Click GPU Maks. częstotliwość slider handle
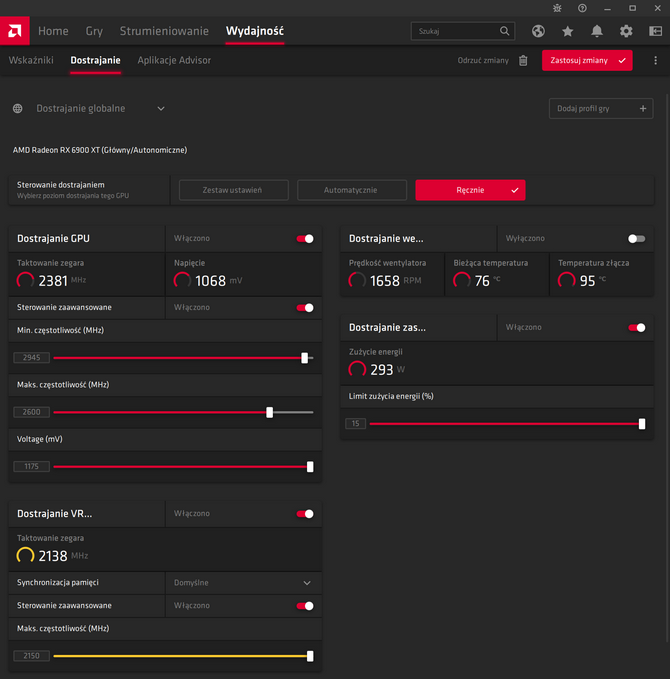670x679 pixels. pyautogui.click(x=269, y=412)
